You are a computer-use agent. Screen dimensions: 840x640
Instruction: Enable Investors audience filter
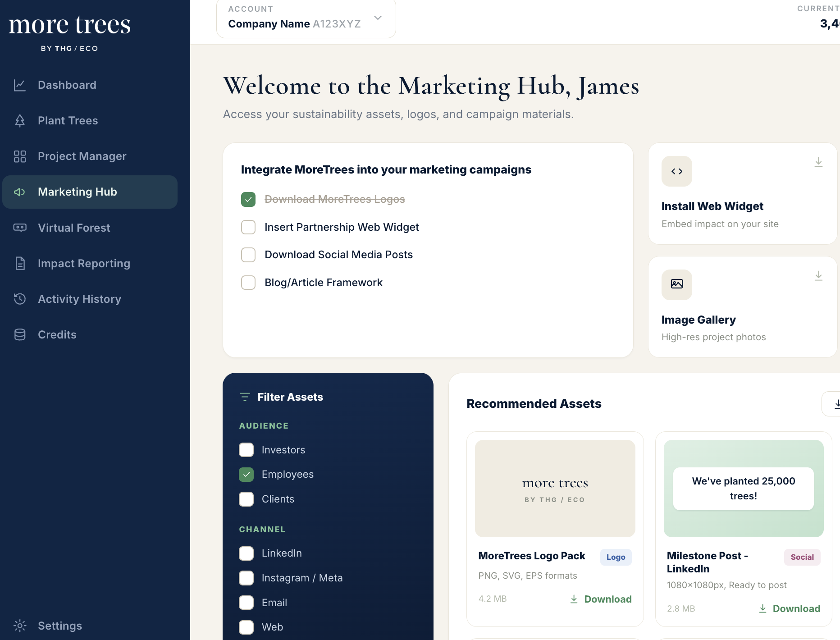tap(247, 450)
